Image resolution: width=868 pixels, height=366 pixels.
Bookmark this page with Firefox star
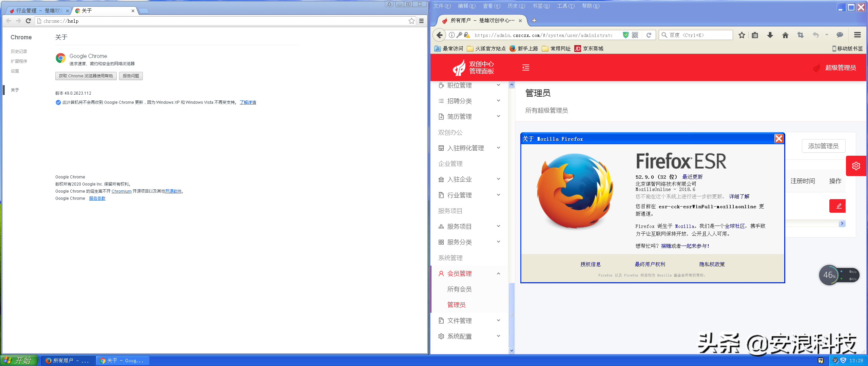742,35
